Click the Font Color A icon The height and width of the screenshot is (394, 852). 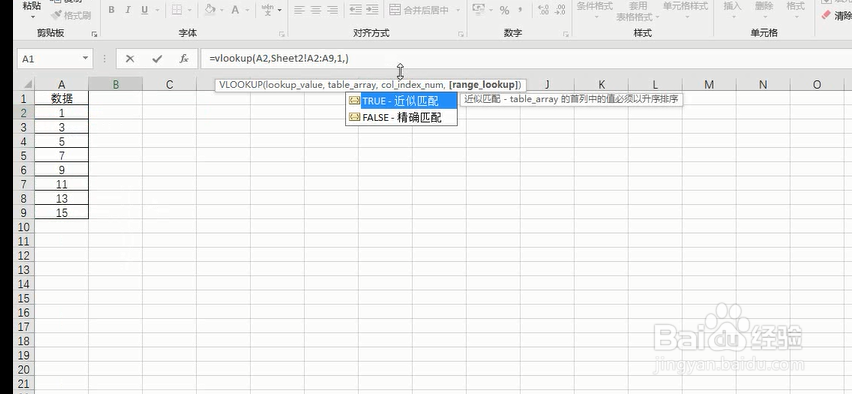pyautogui.click(x=235, y=10)
